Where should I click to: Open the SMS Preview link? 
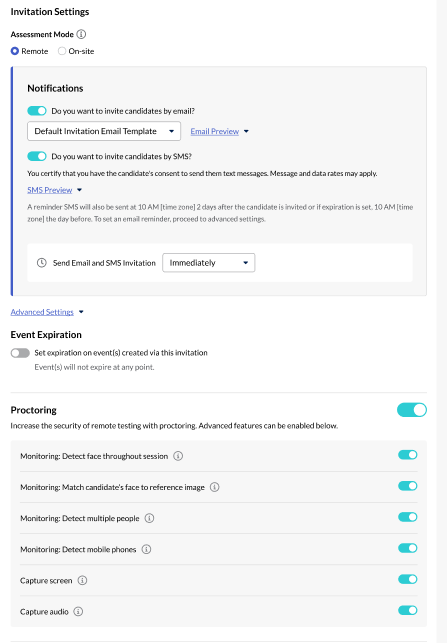coord(50,190)
